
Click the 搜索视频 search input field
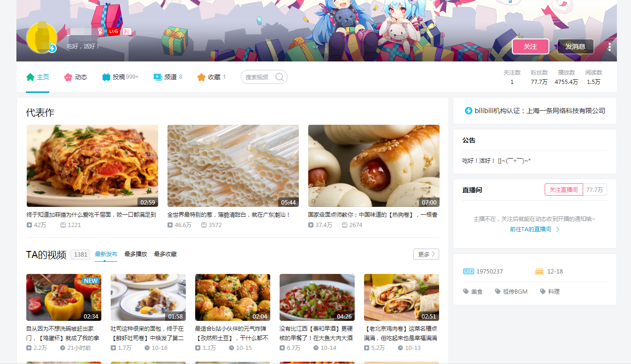(257, 77)
